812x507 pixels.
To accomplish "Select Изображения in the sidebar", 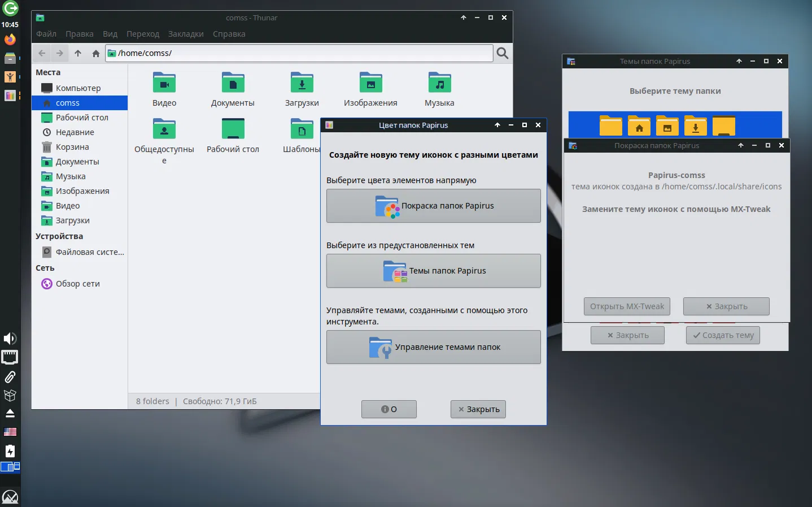I will pos(80,191).
